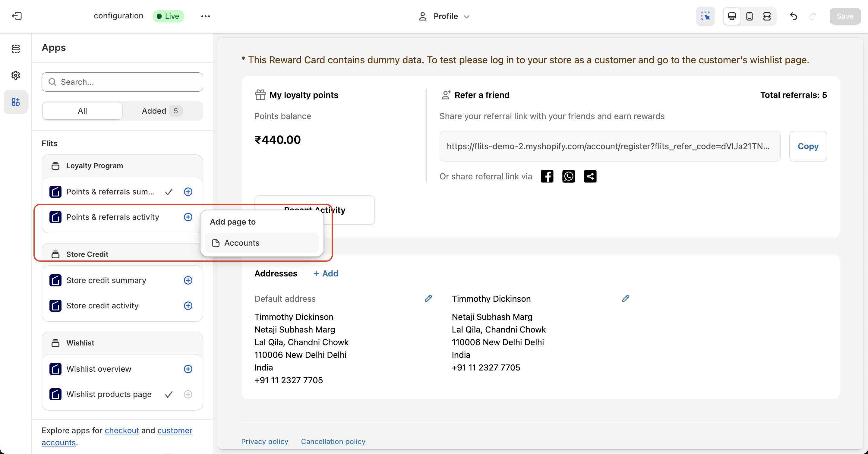Click the Copy referral link button
The height and width of the screenshot is (454, 868).
[808, 146]
